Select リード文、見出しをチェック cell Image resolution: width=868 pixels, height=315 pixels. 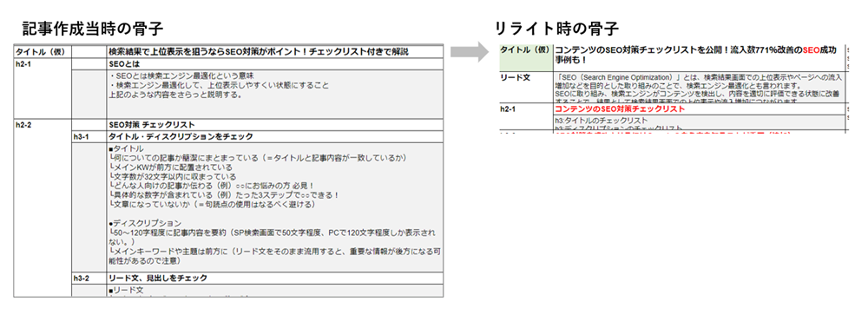[275, 278]
